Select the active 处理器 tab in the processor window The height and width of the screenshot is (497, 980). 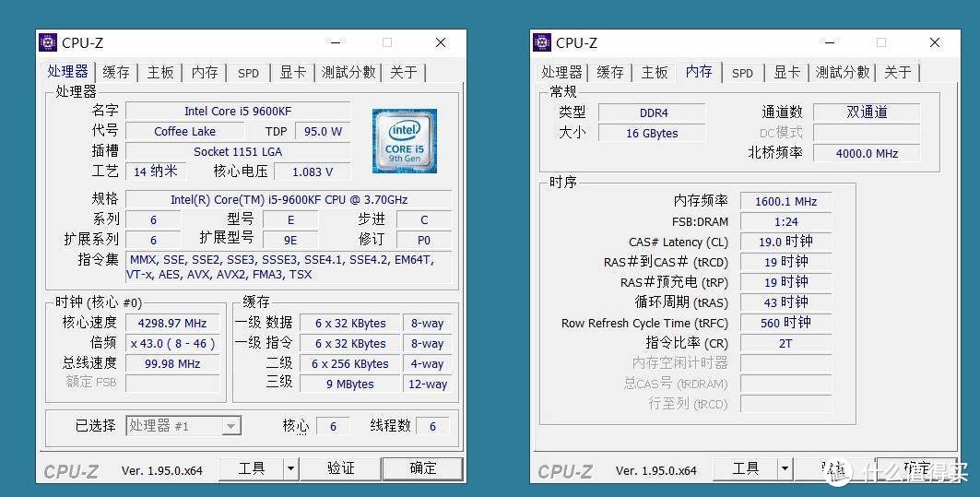pos(68,71)
